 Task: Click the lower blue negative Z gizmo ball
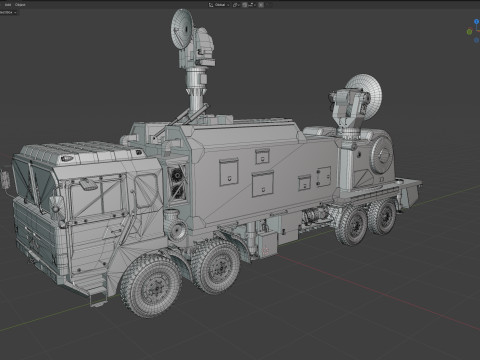477,40
